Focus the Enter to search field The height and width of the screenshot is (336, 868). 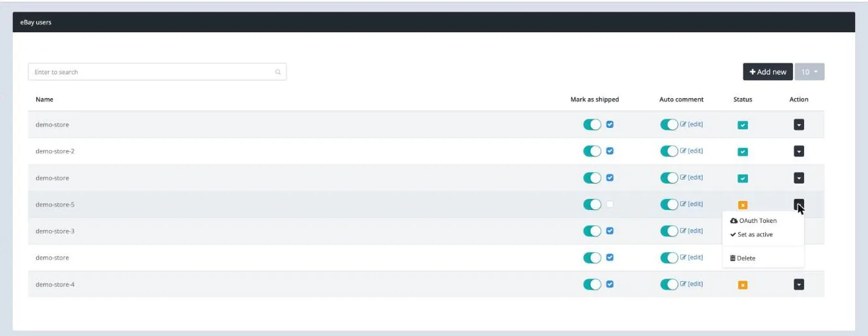[157, 72]
